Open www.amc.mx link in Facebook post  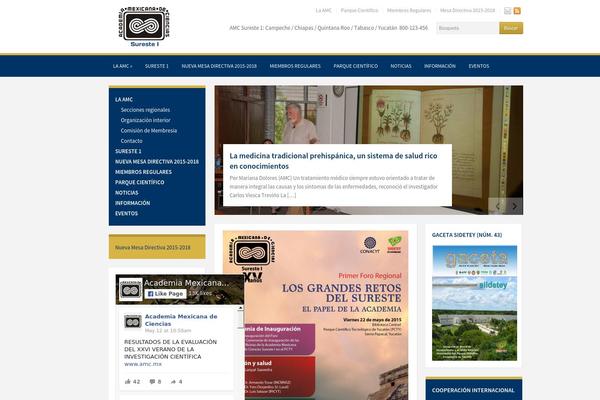pyautogui.click(x=143, y=364)
